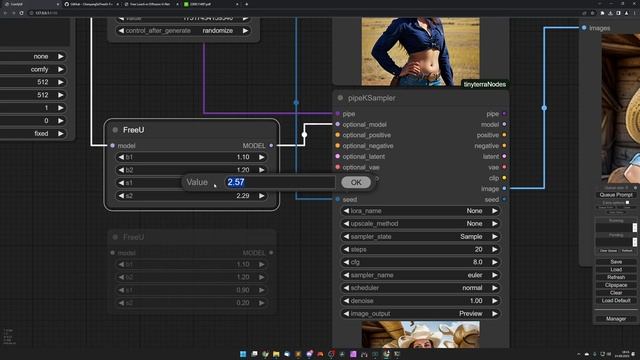The image size is (640, 360).
Task: Open the Manager button
Action: 616,319
